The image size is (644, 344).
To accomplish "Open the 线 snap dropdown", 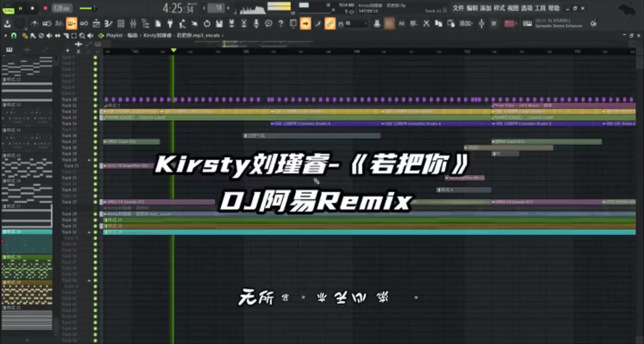I will pos(356,23).
